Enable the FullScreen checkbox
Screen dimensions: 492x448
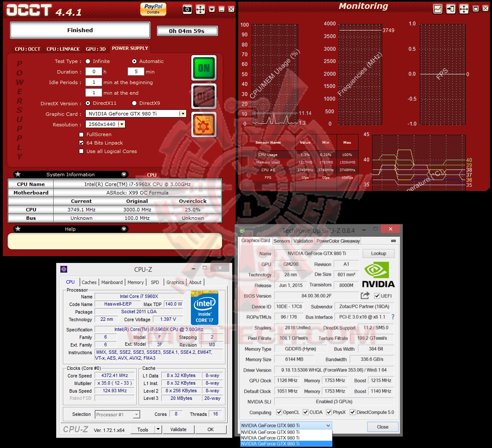pos(81,134)
